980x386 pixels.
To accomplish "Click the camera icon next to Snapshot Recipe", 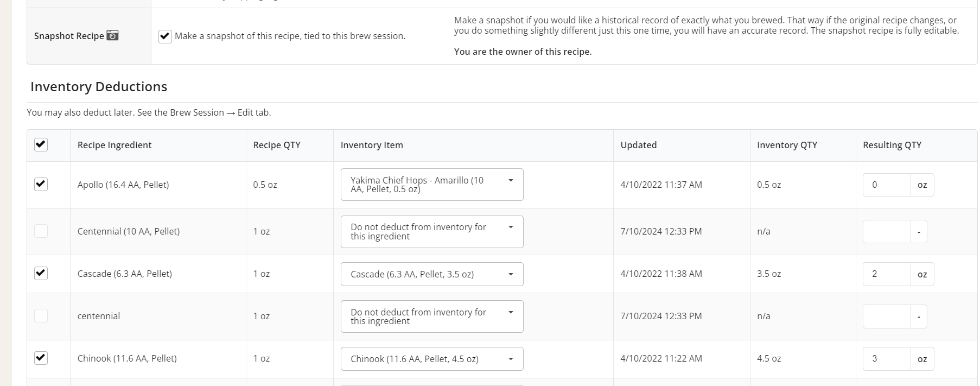I will tap(112, 35).
